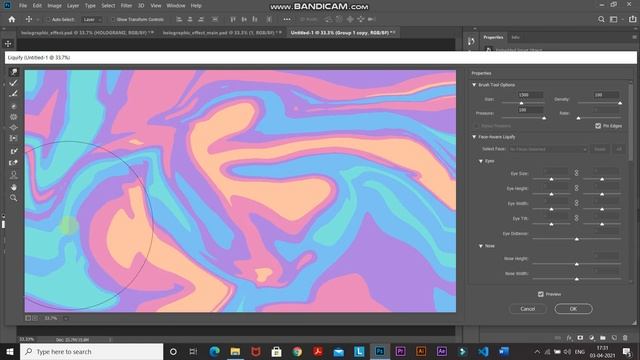The image size is (640, 360).
Task: Toggle Show Transform Controls checkbox
Action: click(113, 19)
